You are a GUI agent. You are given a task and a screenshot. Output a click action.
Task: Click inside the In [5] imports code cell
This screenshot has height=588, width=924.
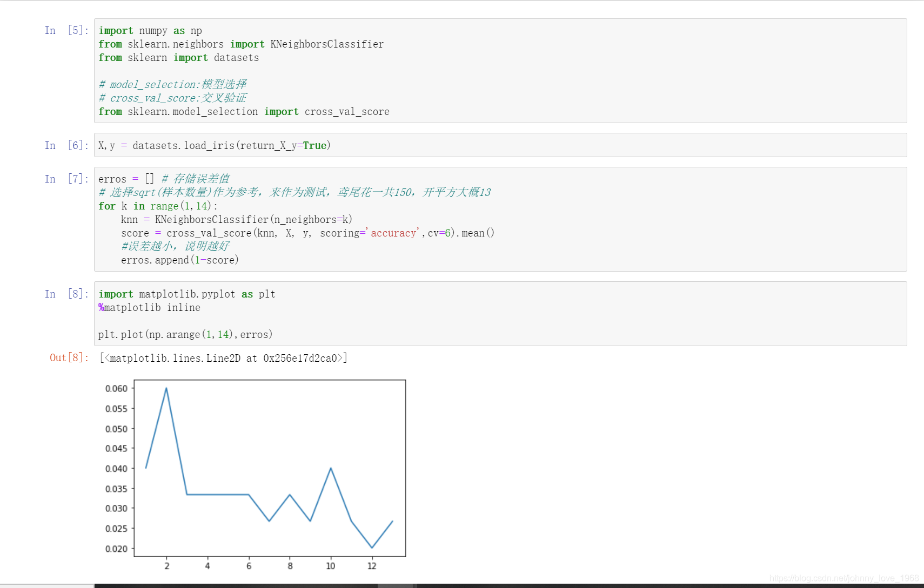point(500,71)
